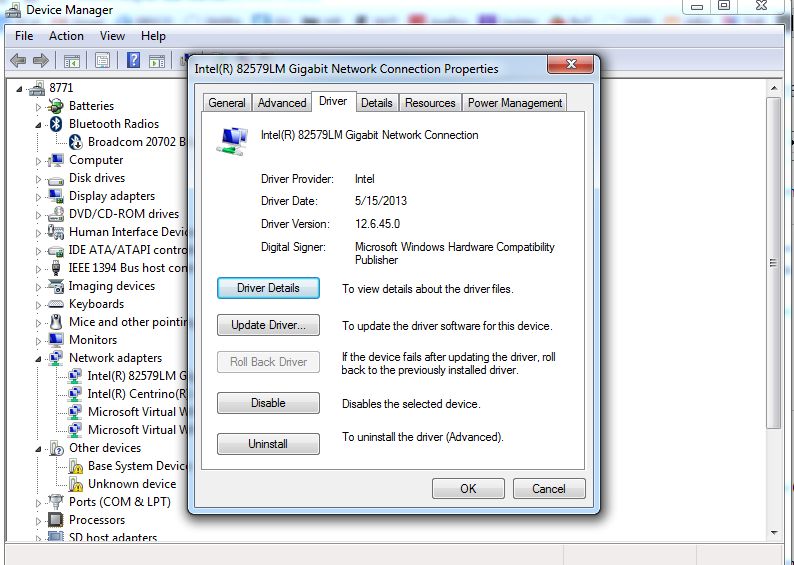Expand the Display adapters node
Screen dimensions: 794x565
pyautogui.click(x=38, y=197)
